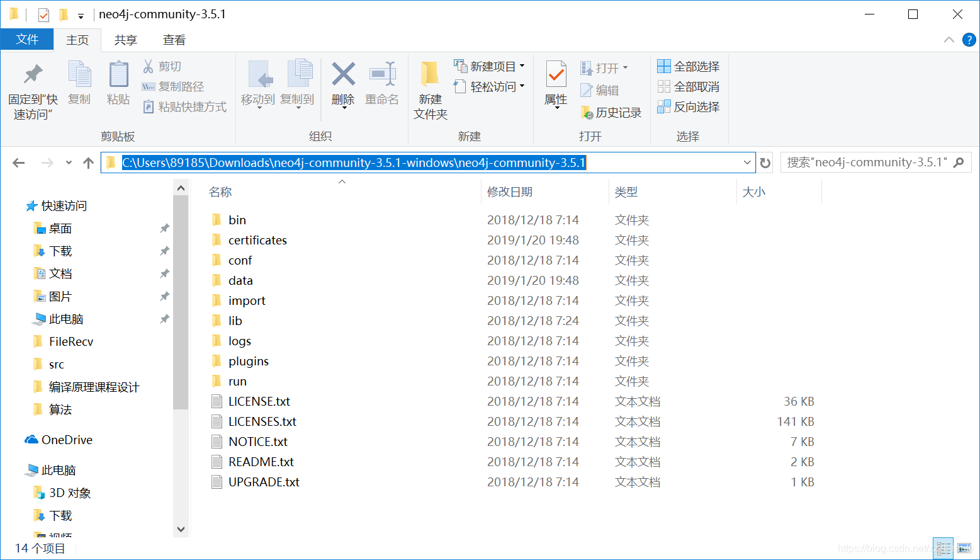Image resolution: width=980 pixels, height=560 pixels.
Task: Sort by the Size column header
Action: pos(779,192)
